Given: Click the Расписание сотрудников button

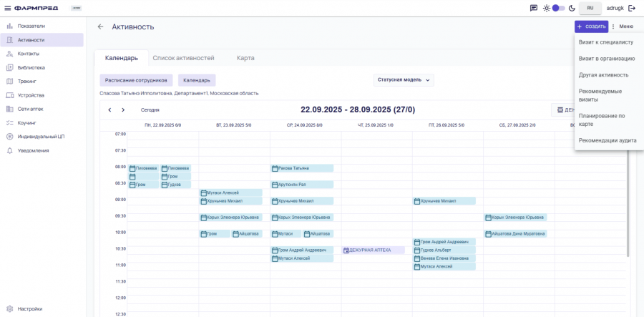Looking at the screenshot, I should (136, 80).
